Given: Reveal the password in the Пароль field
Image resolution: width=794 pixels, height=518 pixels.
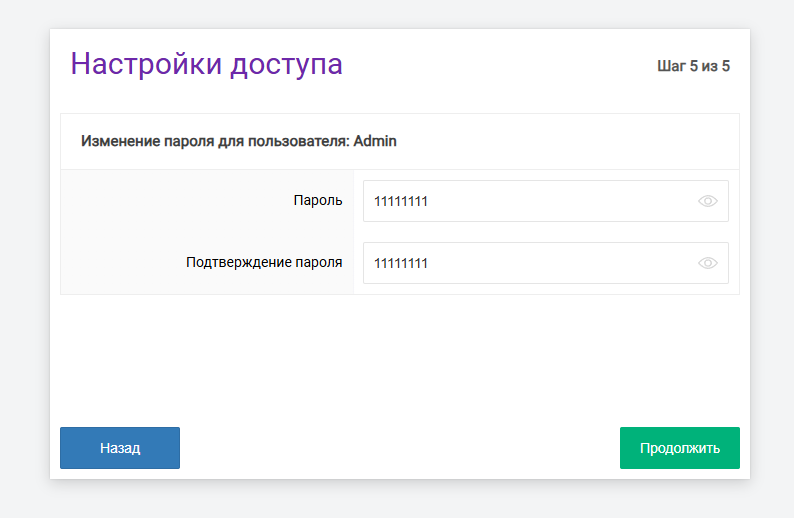Looking at the screenshot, I should pyautogui.click(x=708, y=201).
